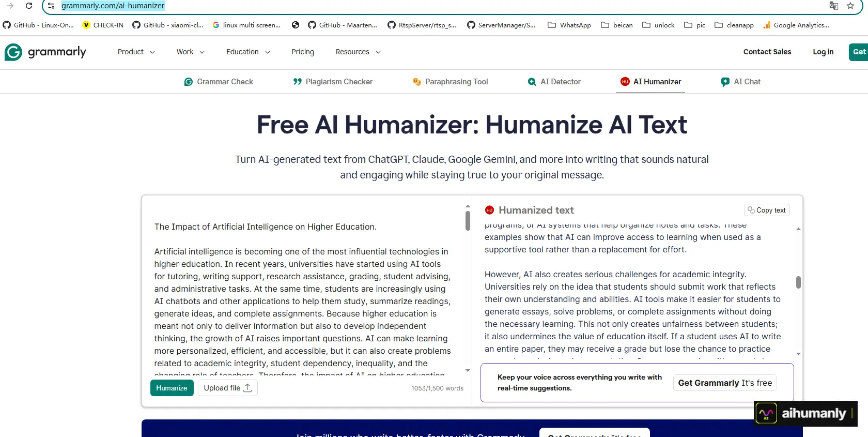The height and width of the screenshot is (437, 868).
Task: Click humanized pane scroll down arrow
Action: click(798, 354)
